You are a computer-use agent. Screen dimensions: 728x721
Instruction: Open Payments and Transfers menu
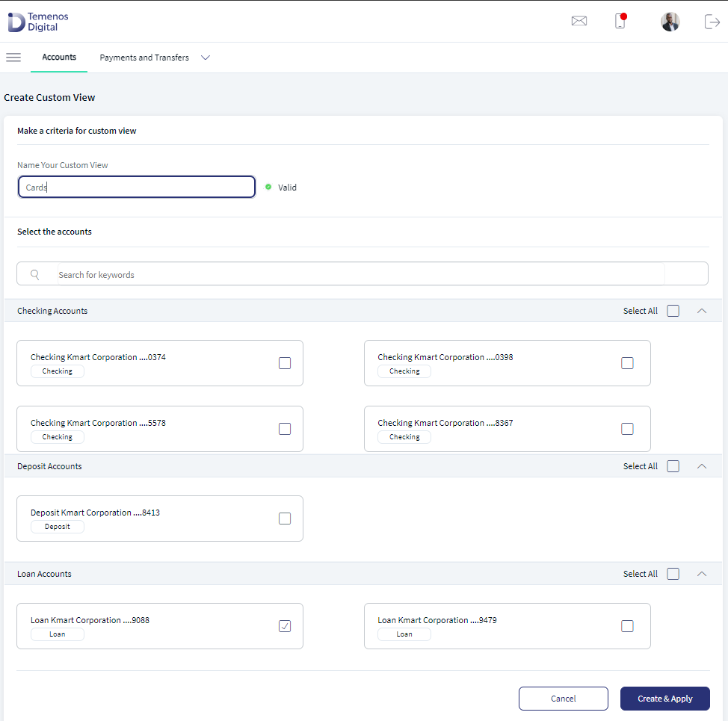[x=144, y=58]
